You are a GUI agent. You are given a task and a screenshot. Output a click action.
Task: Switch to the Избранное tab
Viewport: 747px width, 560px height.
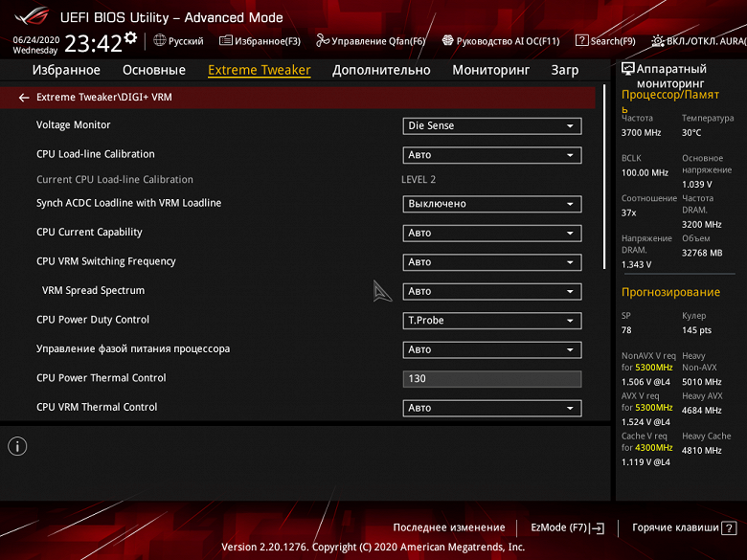coord(66,70)
